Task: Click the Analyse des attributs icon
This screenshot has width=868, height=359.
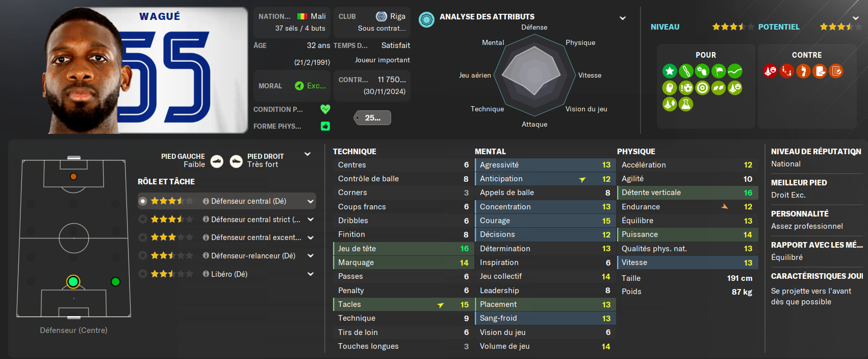Action: (427, 19)
